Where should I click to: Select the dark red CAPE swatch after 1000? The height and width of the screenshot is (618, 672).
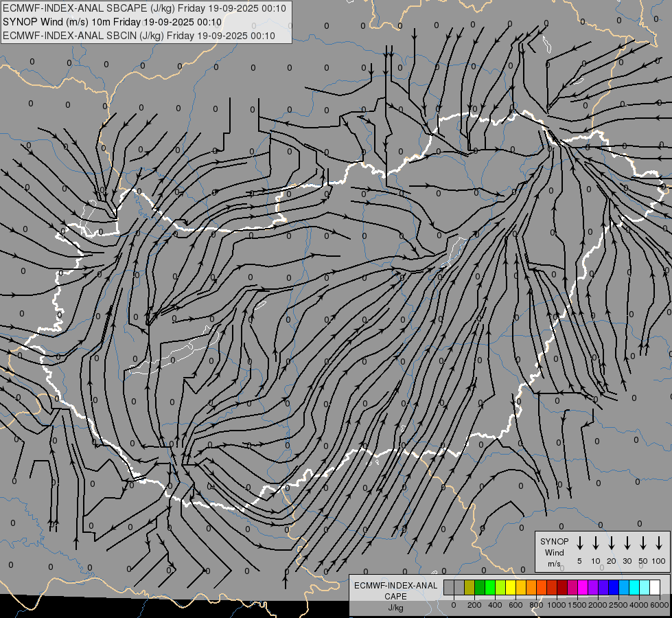click(x=562, y=587)
